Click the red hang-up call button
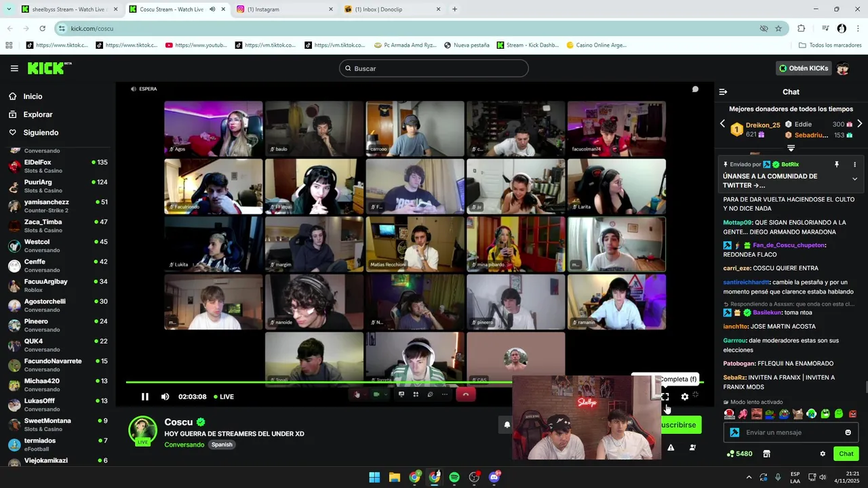The height and width of the screenshot is (488, 868). point(465,394)
